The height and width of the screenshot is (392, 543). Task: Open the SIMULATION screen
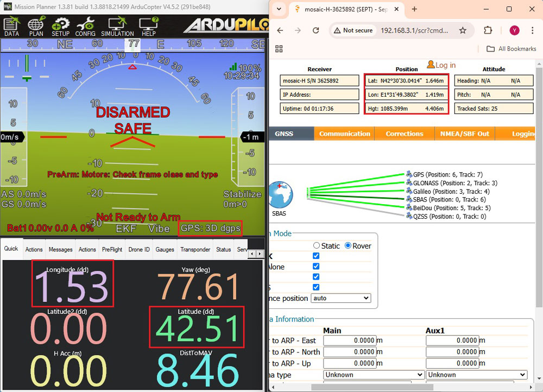point(117,26)
